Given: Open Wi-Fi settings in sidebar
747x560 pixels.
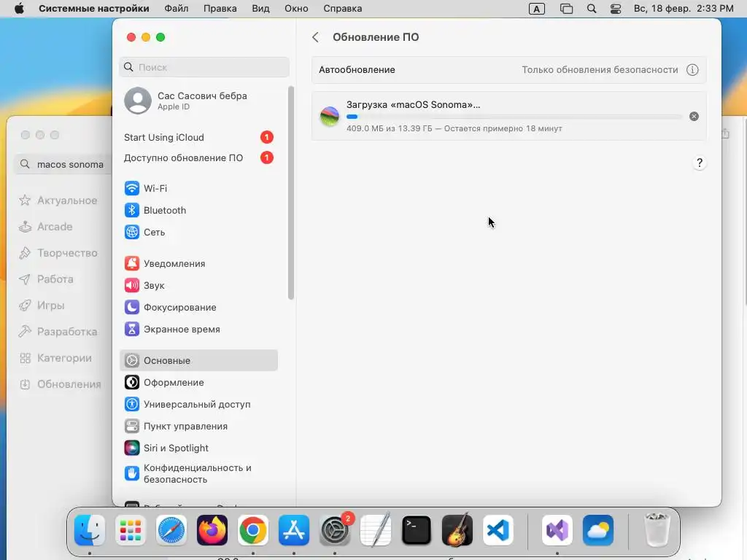Looking at the screenshot, I should tap(198, 188).
